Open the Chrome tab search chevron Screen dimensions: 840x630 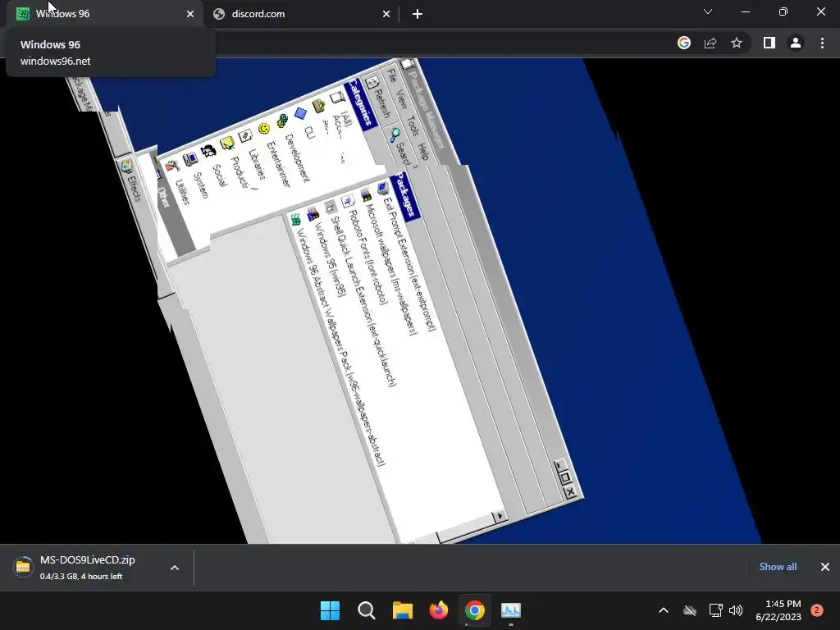tap(708, 11)
